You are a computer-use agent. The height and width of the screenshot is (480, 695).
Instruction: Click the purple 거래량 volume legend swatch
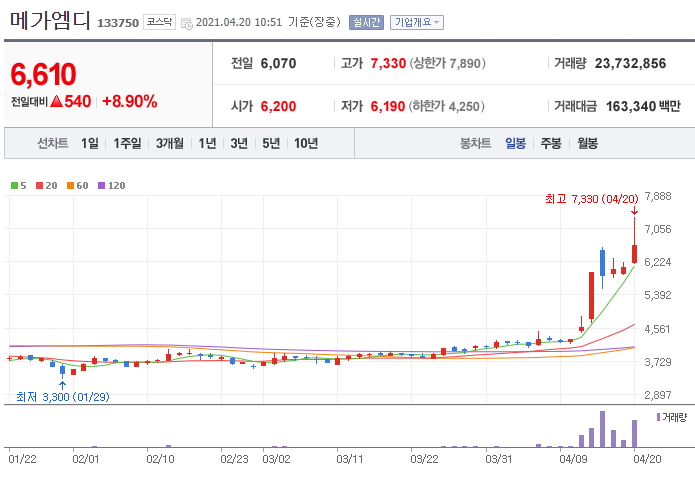[658, 417]
